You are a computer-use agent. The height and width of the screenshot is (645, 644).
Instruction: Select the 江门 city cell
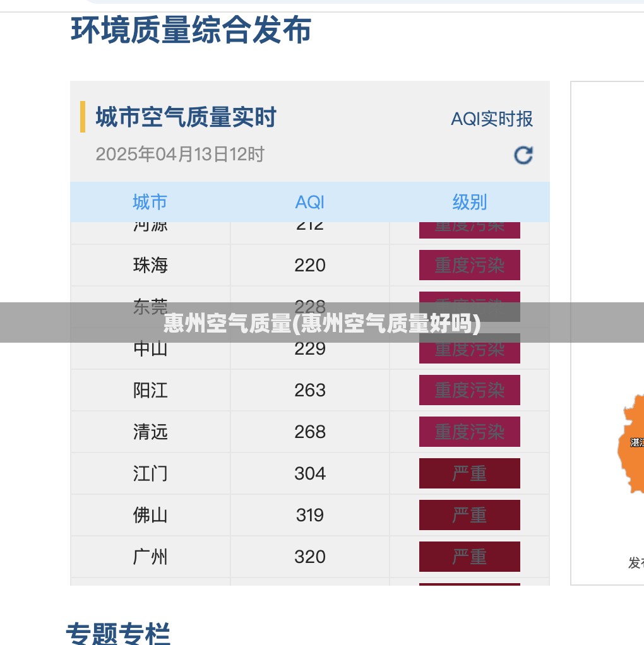150,473
